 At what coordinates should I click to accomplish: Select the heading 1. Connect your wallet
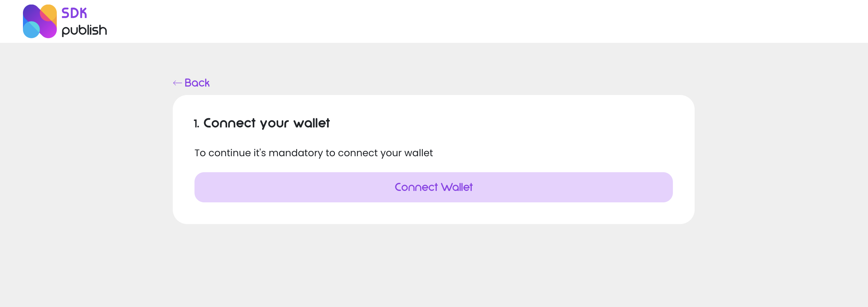click(x=262, y=123)
